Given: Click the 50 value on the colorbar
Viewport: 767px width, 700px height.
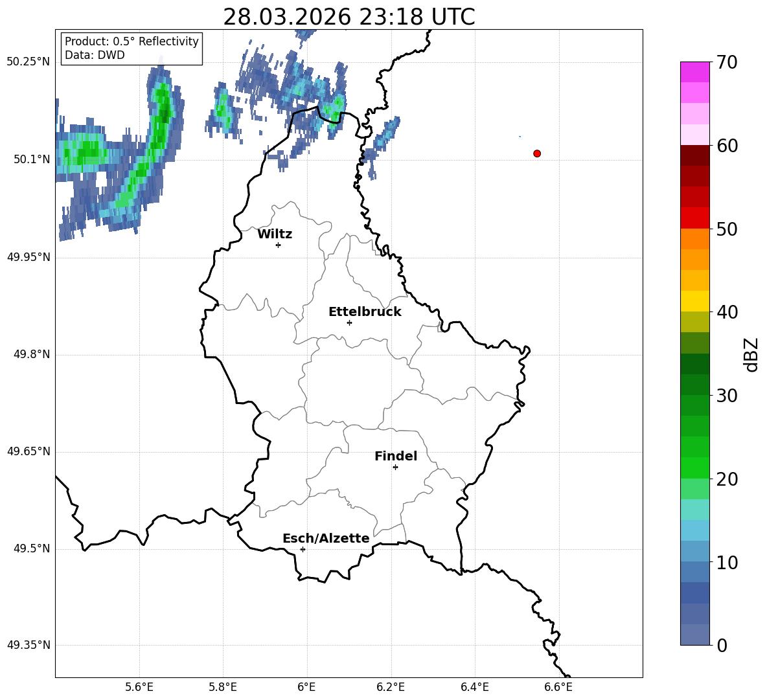Looking at the screenshot, I should click(x=727, y=229).
